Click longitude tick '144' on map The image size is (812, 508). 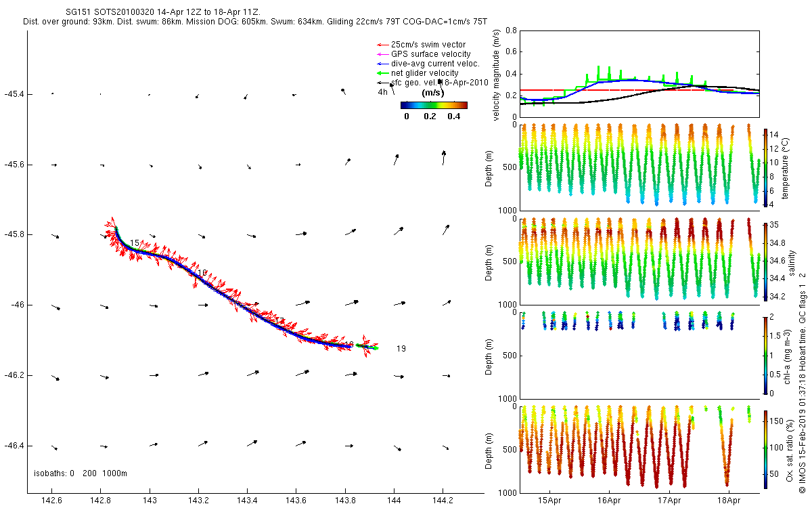coord(394,500)
